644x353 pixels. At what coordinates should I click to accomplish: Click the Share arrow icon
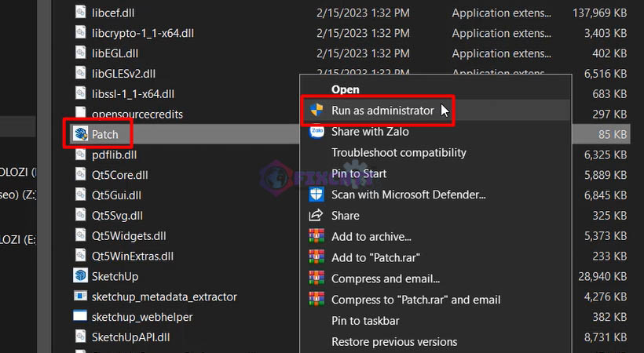tap(317, 216)
